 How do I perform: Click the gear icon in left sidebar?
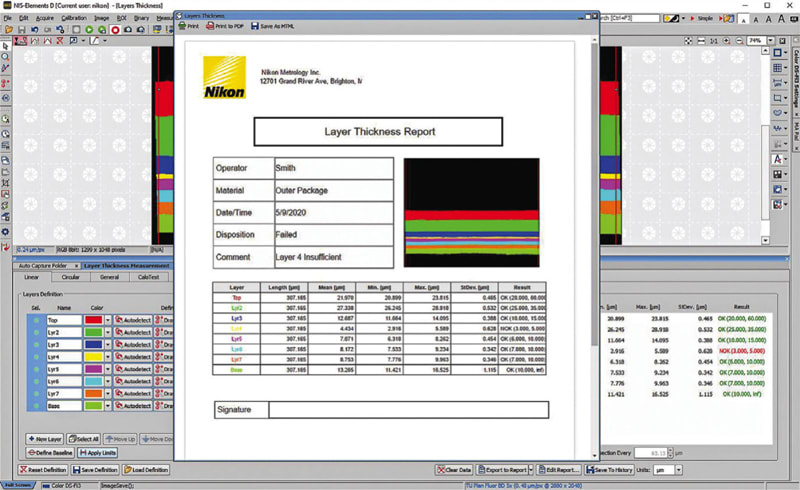coord(6,232)
